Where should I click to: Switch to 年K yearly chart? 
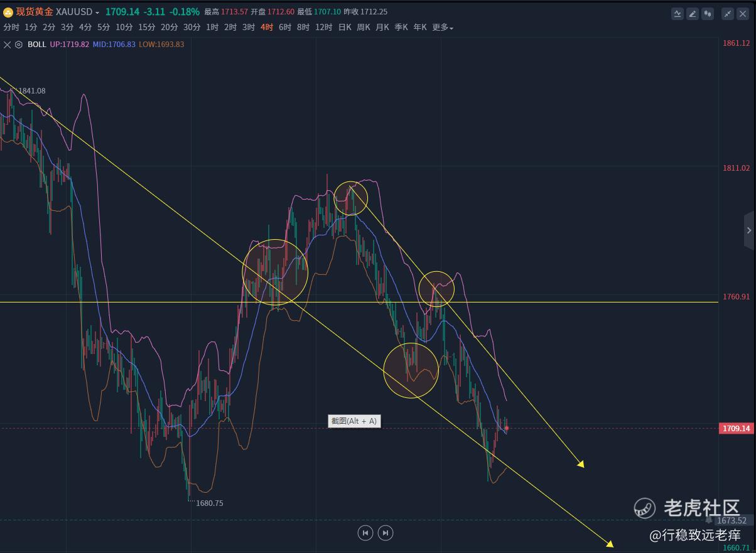pyautogui.click(x=420, y=28)
